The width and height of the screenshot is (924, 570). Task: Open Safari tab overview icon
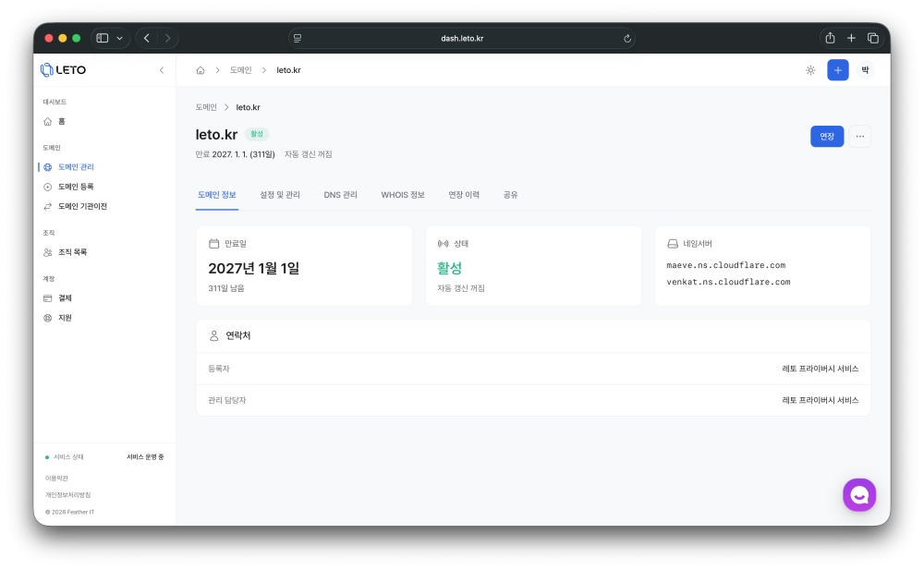[872, 38]
